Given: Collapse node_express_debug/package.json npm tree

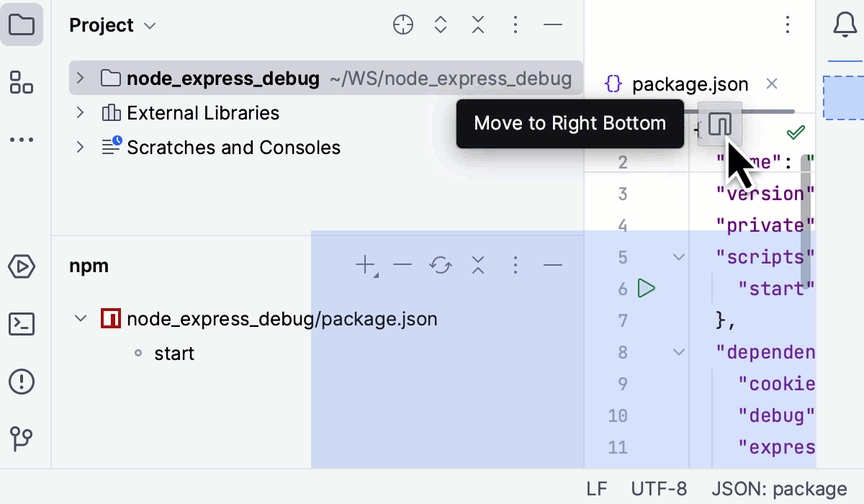Looking at the screenshot, I should pos(81,318).
